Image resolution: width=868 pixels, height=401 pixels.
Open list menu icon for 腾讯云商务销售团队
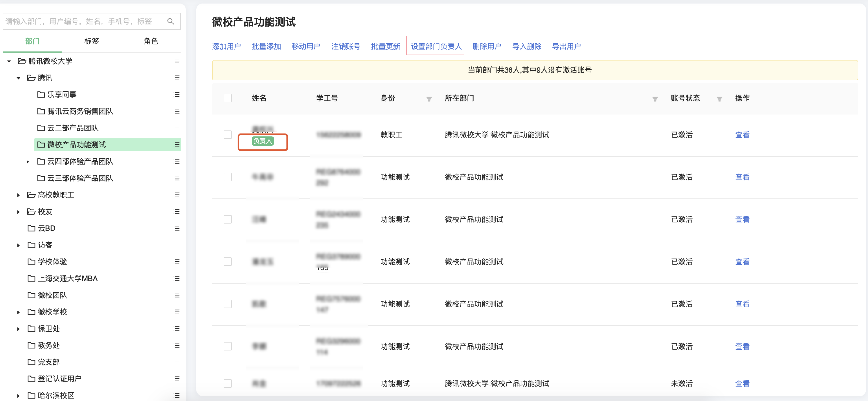pos(176,112)
